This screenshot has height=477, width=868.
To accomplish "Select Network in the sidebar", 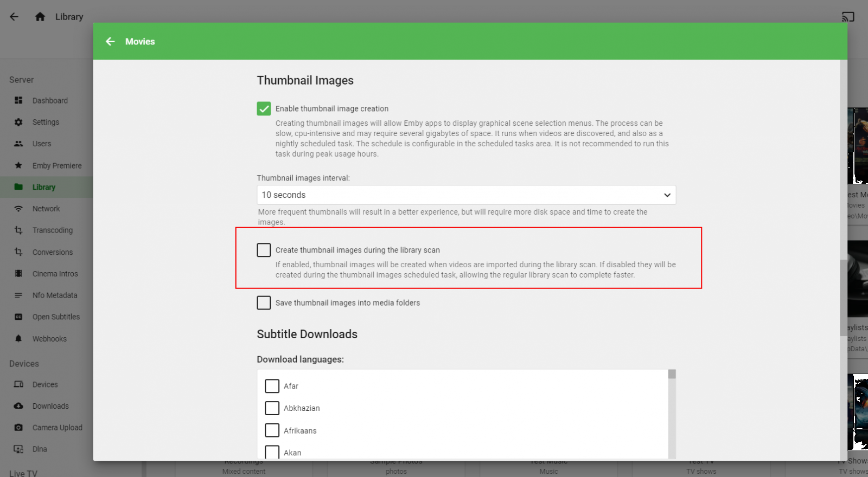I will (46, 209).
